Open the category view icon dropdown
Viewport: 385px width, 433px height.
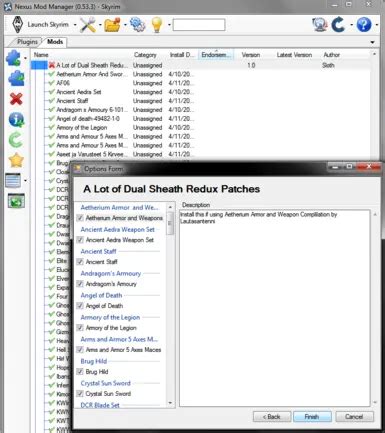coord(25,181)
